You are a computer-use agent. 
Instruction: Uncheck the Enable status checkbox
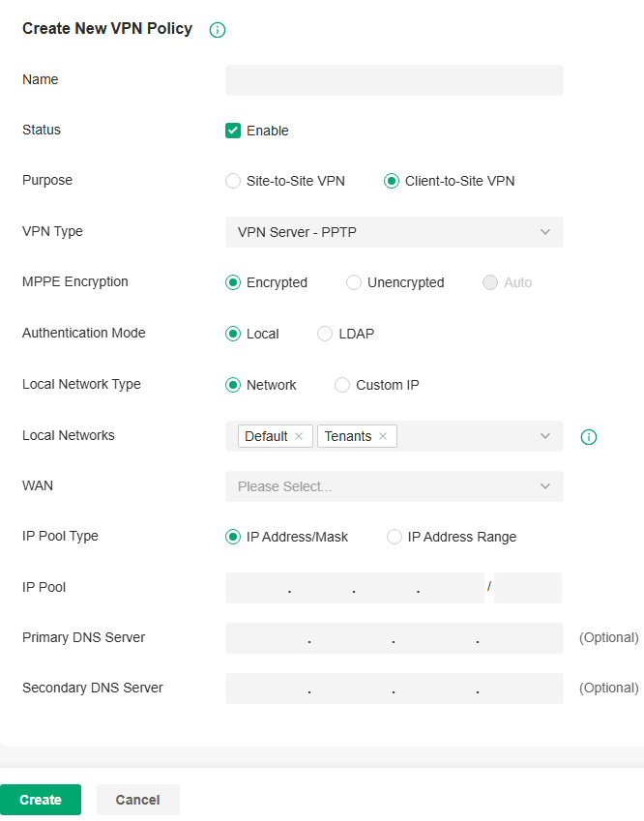(x=232, y=130)
